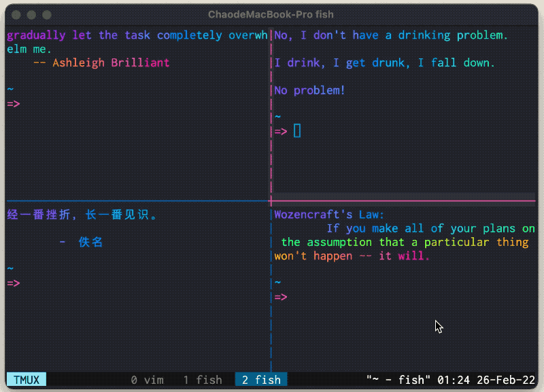Image resolution: width=544 pixels, height=392 pixels.
Task: Focus the bottom-left pane at its prompt arrow
Action: click(x=14, y=283)
